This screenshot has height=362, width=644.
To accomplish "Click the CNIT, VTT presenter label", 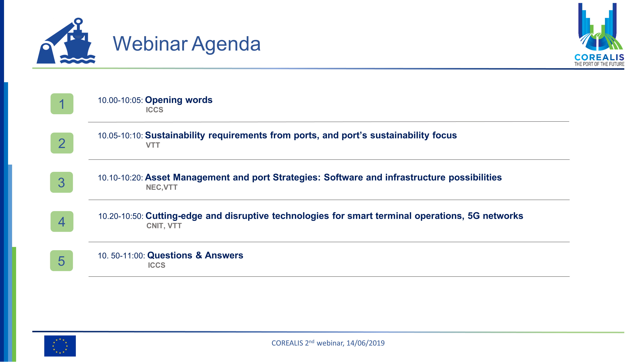I will pyautogui.click(x=164, y=226).
